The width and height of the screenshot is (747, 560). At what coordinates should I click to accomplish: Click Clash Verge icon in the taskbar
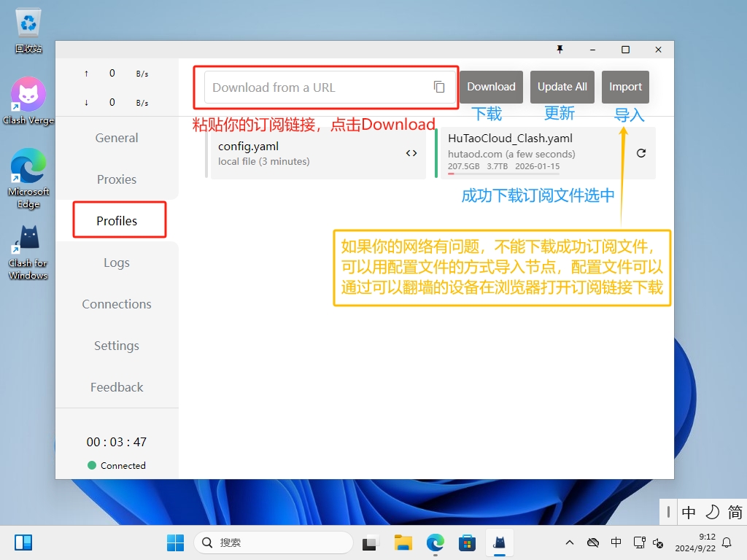[500, 542]
